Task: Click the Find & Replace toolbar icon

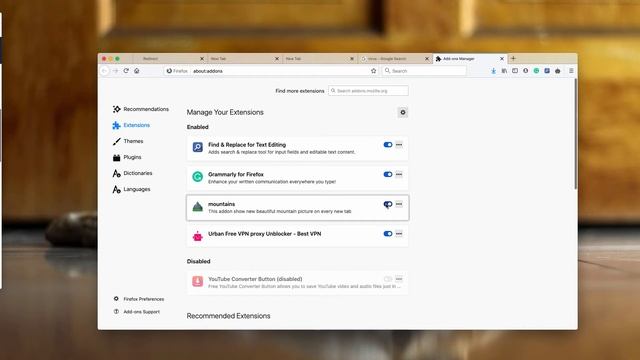Action: 547,71
